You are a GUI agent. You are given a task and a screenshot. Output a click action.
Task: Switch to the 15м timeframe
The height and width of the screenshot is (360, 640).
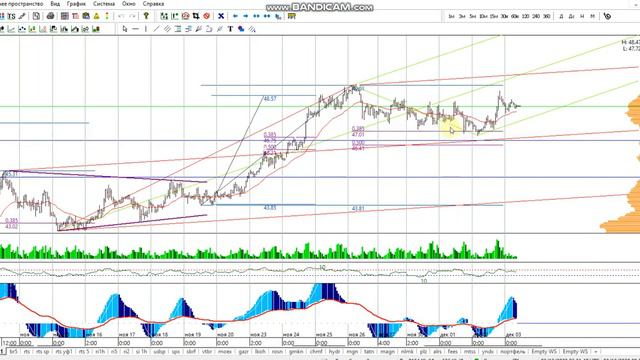point(494,16)
